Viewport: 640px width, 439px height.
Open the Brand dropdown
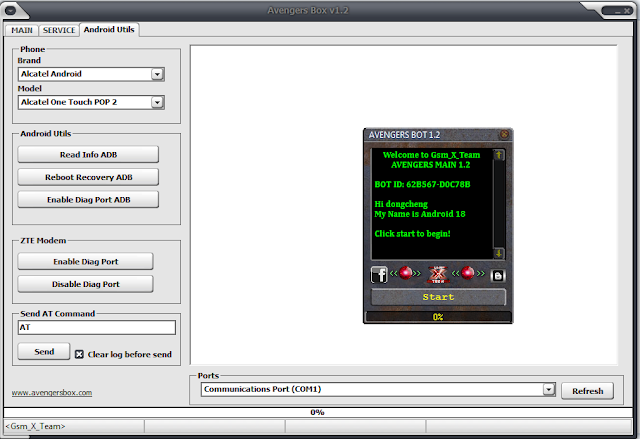[x=157, y=74]
